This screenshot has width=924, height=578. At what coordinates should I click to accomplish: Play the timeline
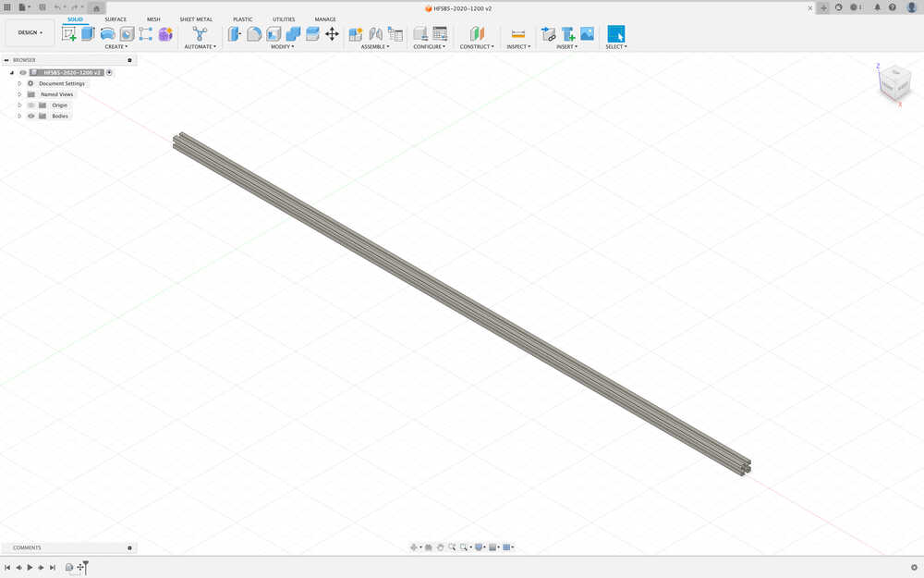[x=30, y=568]
